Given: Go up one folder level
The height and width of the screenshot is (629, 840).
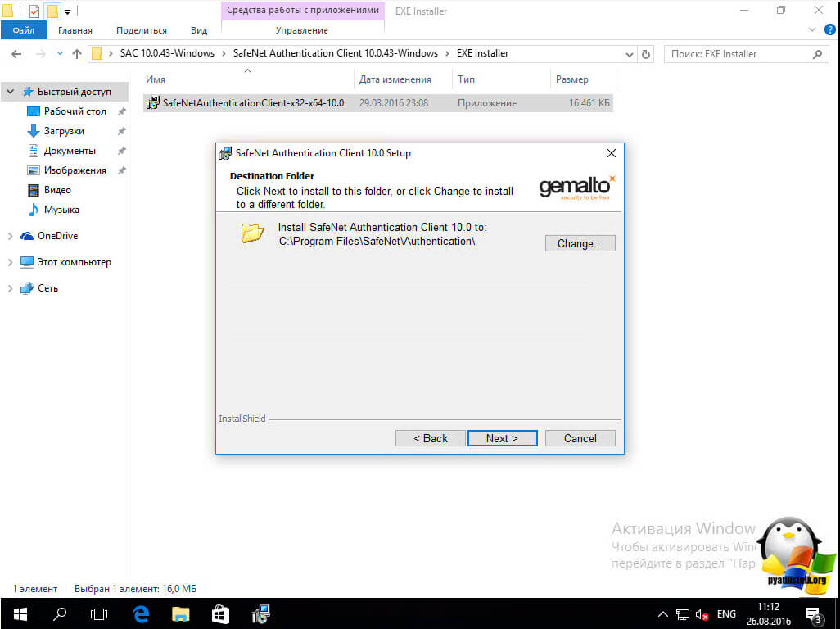Looking at the screenshot, I should click(77, 54).
